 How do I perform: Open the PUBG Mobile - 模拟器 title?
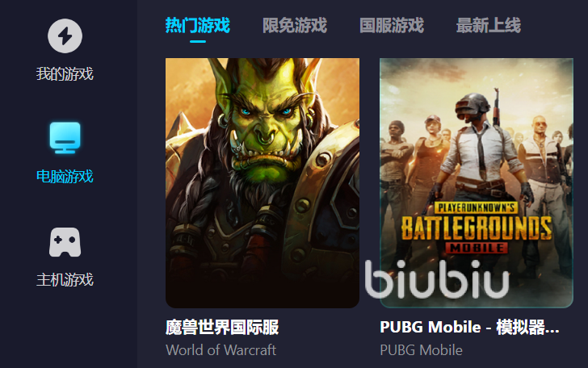coord(469,327)
